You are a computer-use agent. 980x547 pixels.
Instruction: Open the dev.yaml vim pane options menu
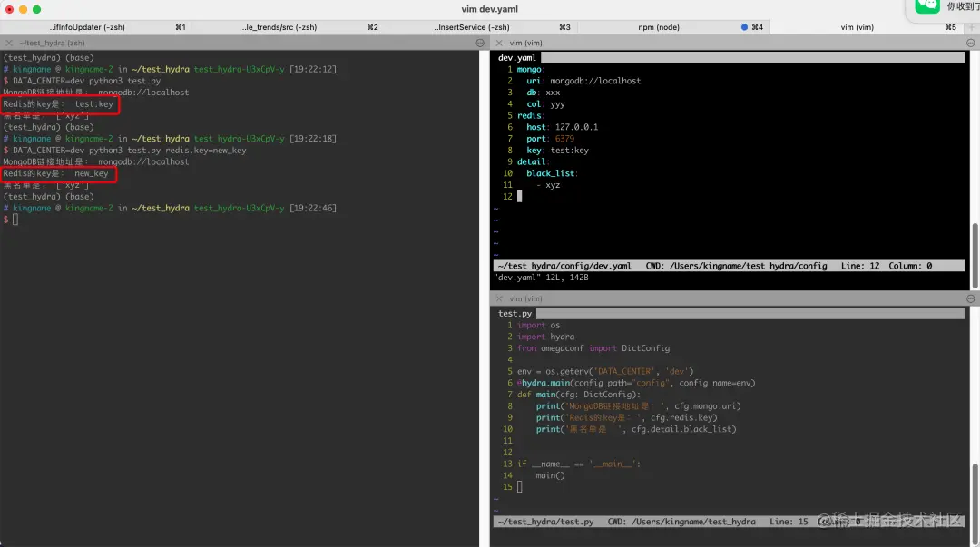971,44
